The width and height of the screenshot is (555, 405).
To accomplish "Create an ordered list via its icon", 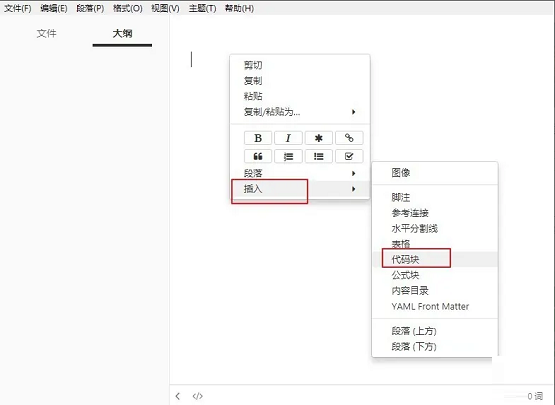I will click(x=288, y=156).
